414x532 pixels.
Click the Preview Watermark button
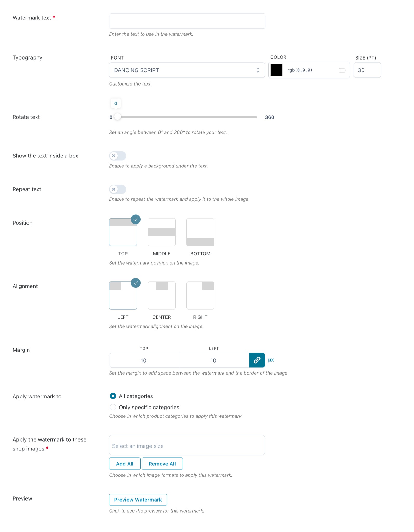pyautogui.click(x=138, y=500)
